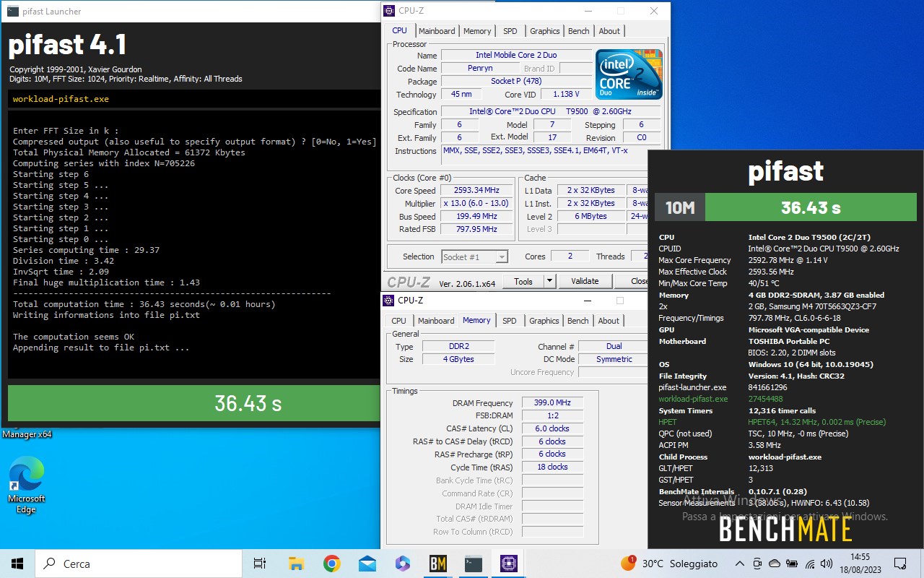Click the FSB:DRAM 1:2 value
Image resolution: width=924 pixels, height=578 pixels.
552,415
